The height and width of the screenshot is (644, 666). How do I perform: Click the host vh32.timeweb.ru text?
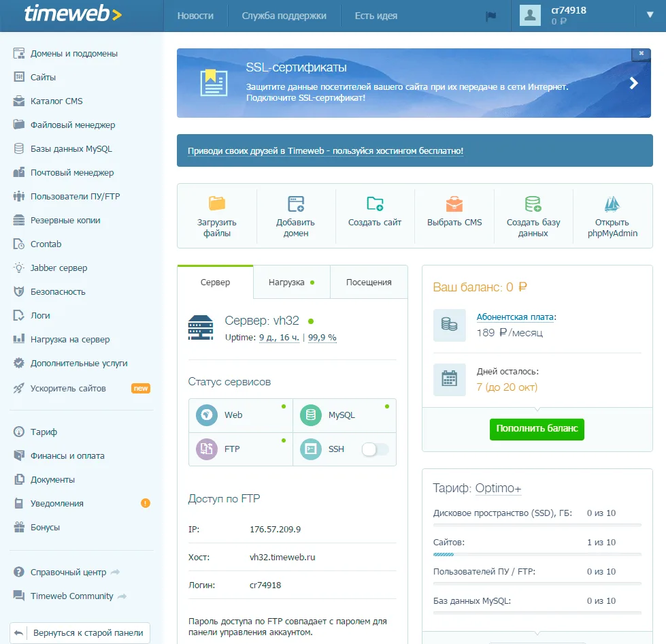pyautogui.click(x=282, y=557)
